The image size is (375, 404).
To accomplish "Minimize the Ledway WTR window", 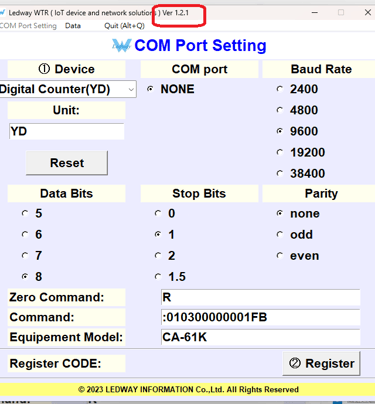I will (x=315, y=13).
